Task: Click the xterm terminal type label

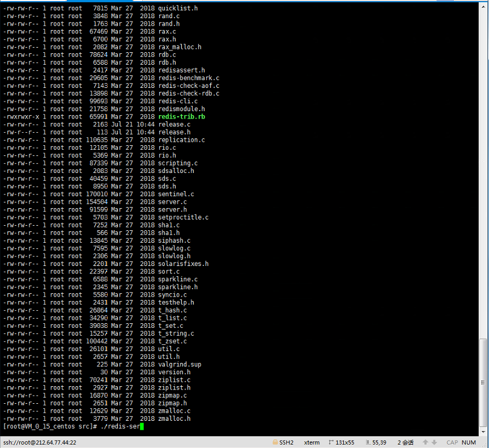Action: pos(312,442)
